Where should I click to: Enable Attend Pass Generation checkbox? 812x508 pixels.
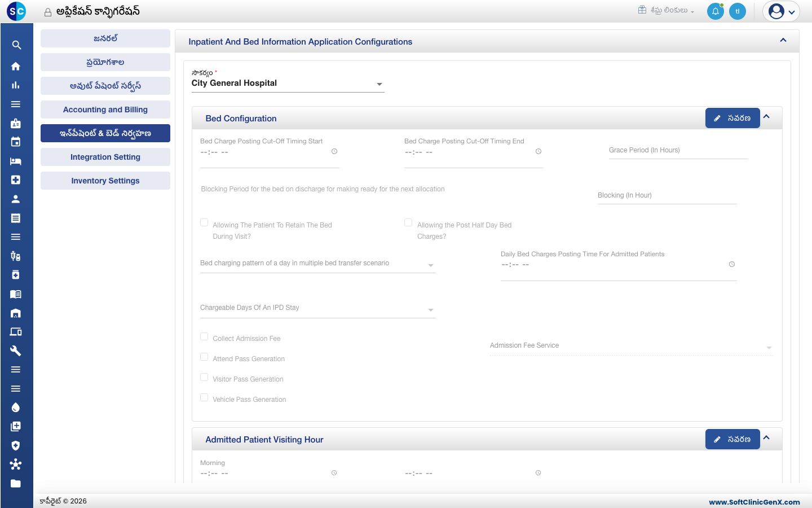[x=204, y=357]
